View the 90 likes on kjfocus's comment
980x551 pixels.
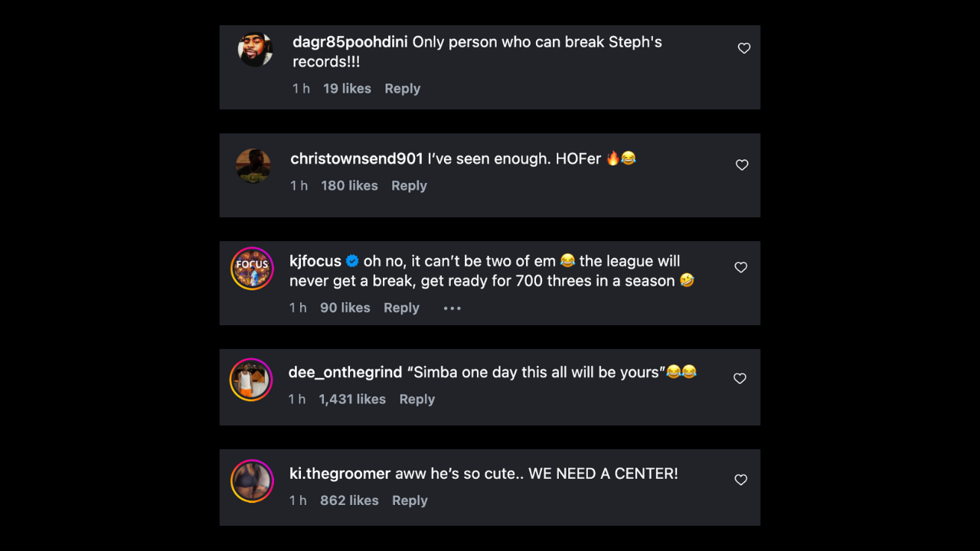tap(345, 308)
